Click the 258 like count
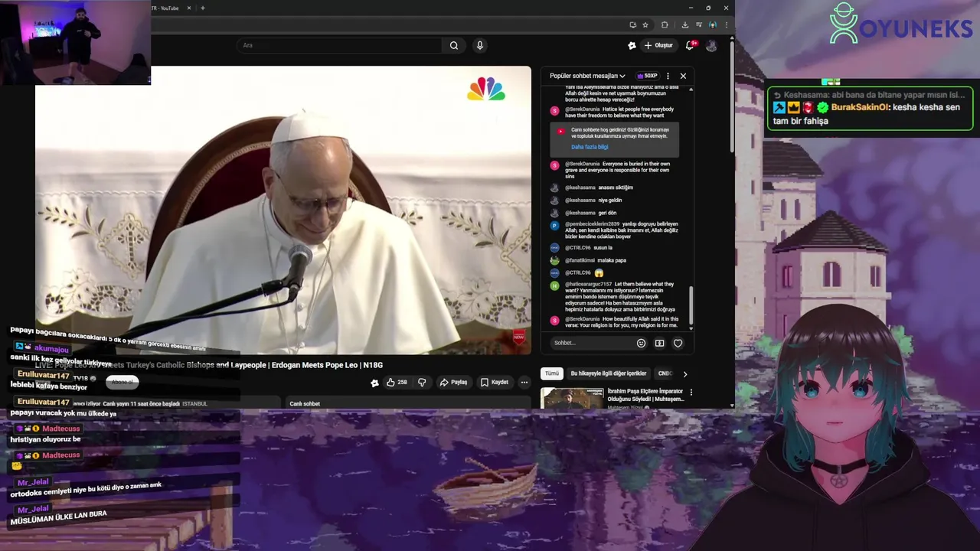 tap(402, 382)
